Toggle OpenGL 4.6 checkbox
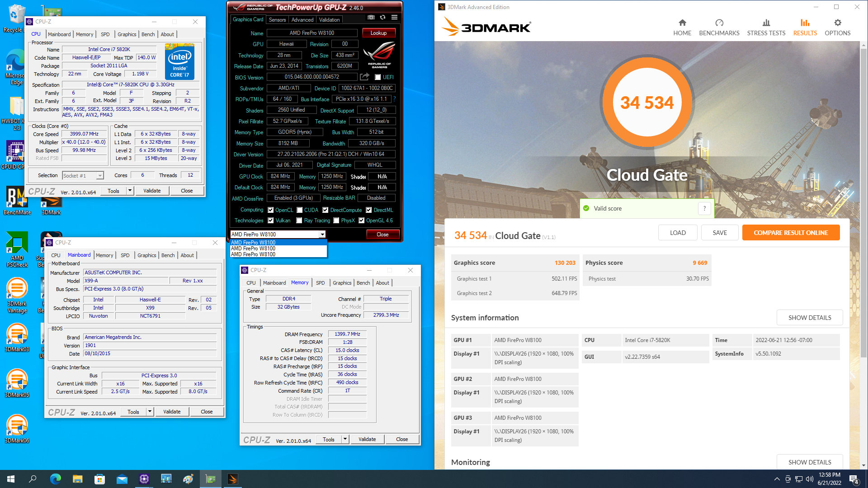 pyautogui.click(x=361, y=221)
